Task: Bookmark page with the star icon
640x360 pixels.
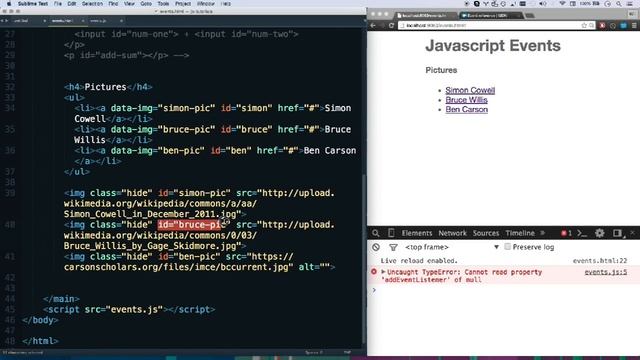Action: (x=584, y=25)
